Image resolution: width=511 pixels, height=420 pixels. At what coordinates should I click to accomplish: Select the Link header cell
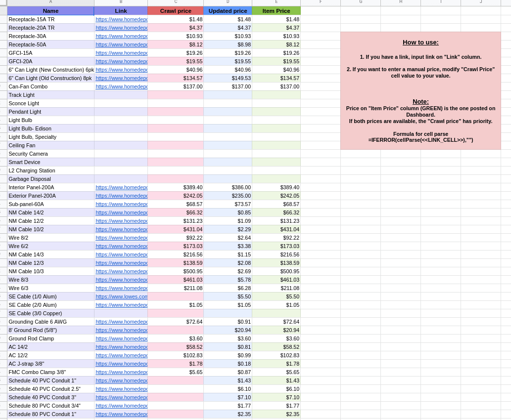(121, 11)
